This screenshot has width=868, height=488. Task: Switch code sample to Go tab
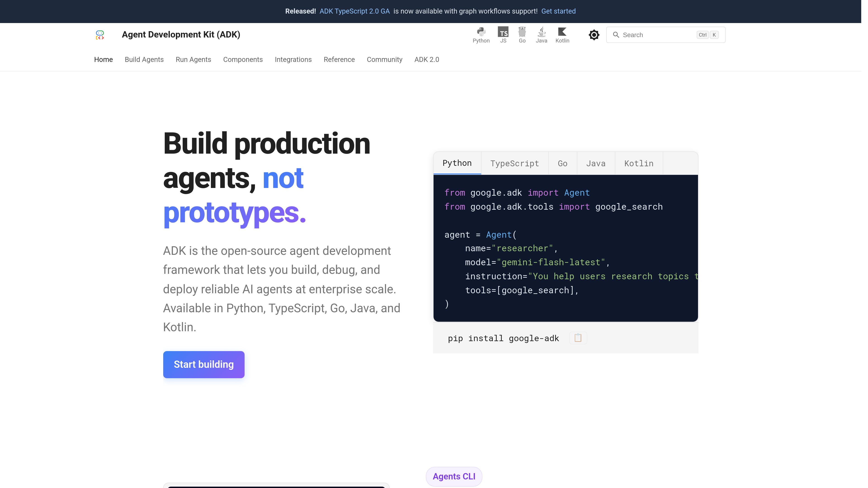(x=562, y=163)
